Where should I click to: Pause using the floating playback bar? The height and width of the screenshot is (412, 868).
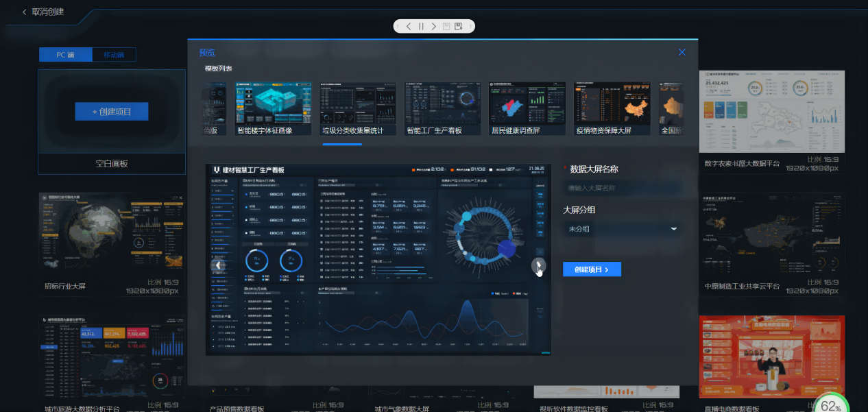(x=421, y=26)
